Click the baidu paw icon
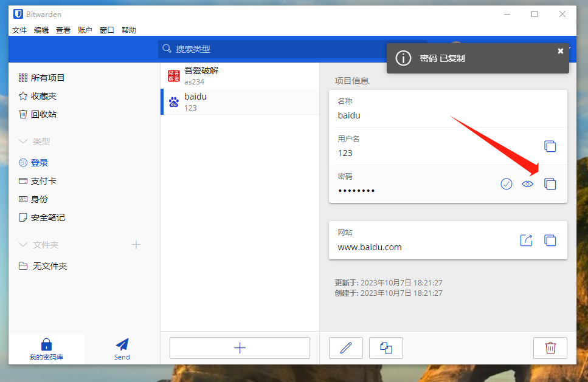Screen dimensions: 588x382 pyautogui.click(x=174, y=102)
